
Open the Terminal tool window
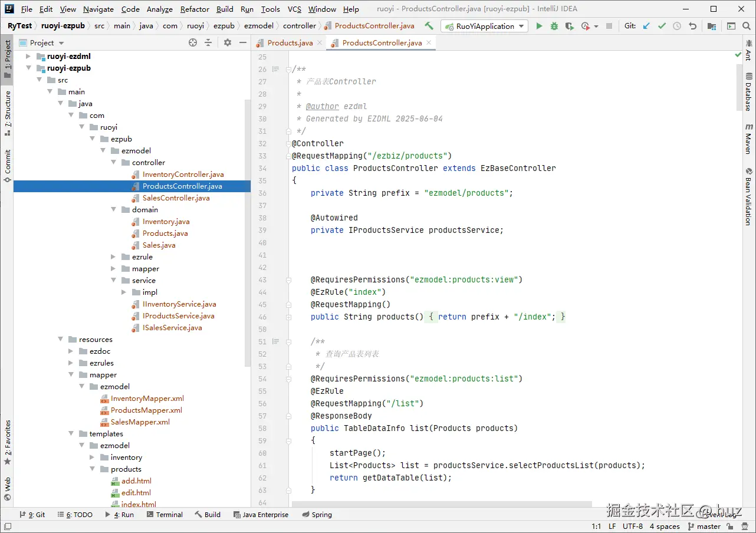(165, 515)
